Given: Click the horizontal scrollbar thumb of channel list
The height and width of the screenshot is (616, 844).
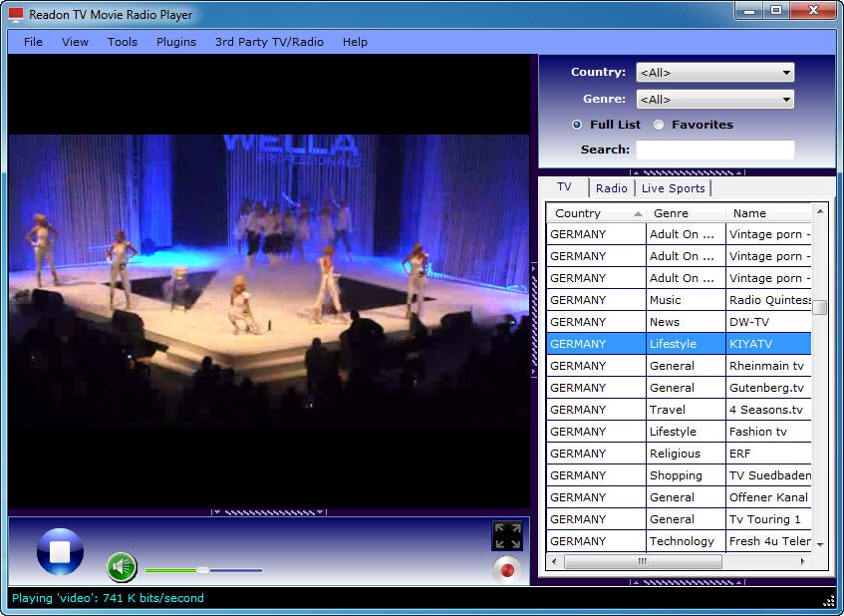Looking at the screenshot, I should click(643, 561).
